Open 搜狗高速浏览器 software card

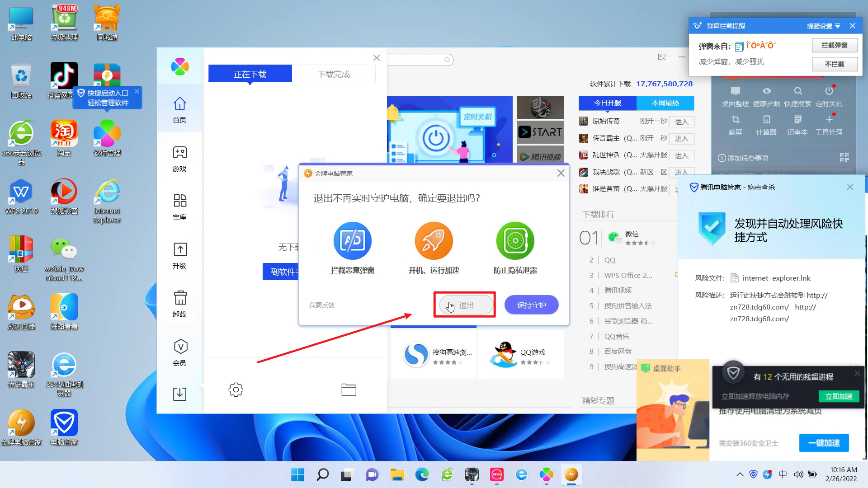pyautogui.click(x=434, y=354)
